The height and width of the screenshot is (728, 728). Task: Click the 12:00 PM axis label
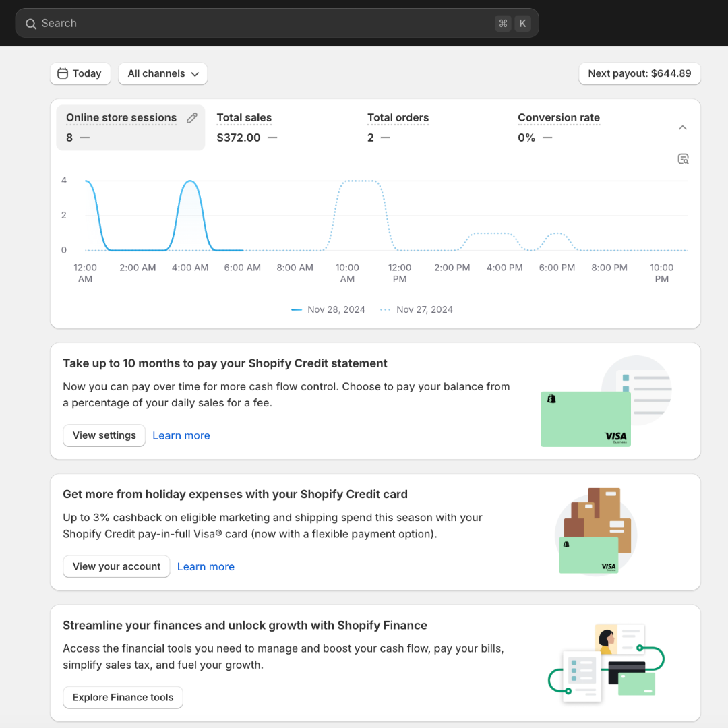[x=400, y=273]
